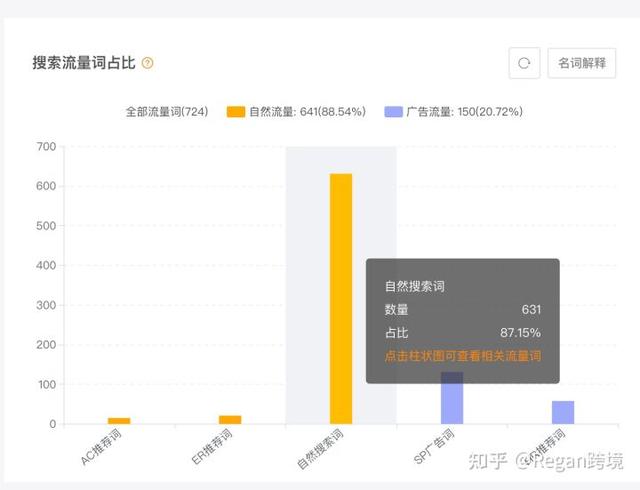640x490 pixels.
Task: Select the 全部流量词(724) legend text
Action: (166, 112)
